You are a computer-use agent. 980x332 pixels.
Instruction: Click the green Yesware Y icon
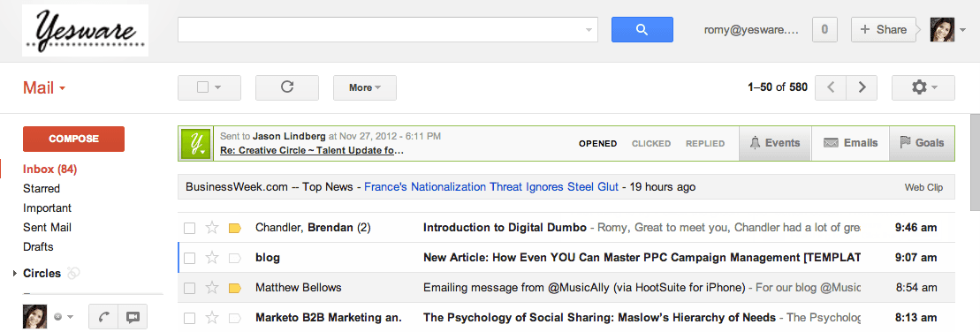(196, 144)
